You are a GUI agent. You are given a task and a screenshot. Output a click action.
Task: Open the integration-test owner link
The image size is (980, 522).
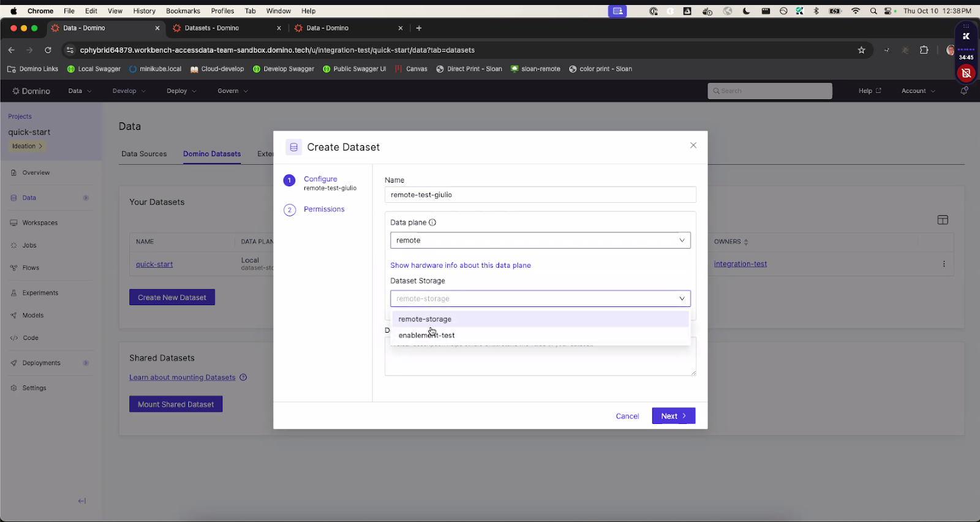pyautogui.click(x=741, y=264)
